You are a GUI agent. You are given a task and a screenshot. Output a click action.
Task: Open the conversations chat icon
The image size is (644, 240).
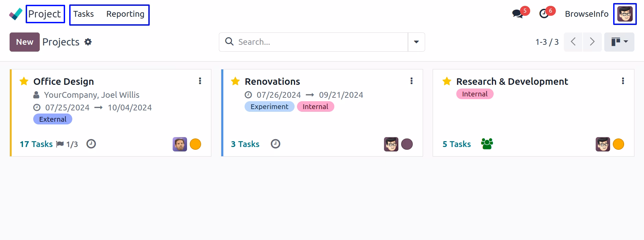click(x=518, y=14)
